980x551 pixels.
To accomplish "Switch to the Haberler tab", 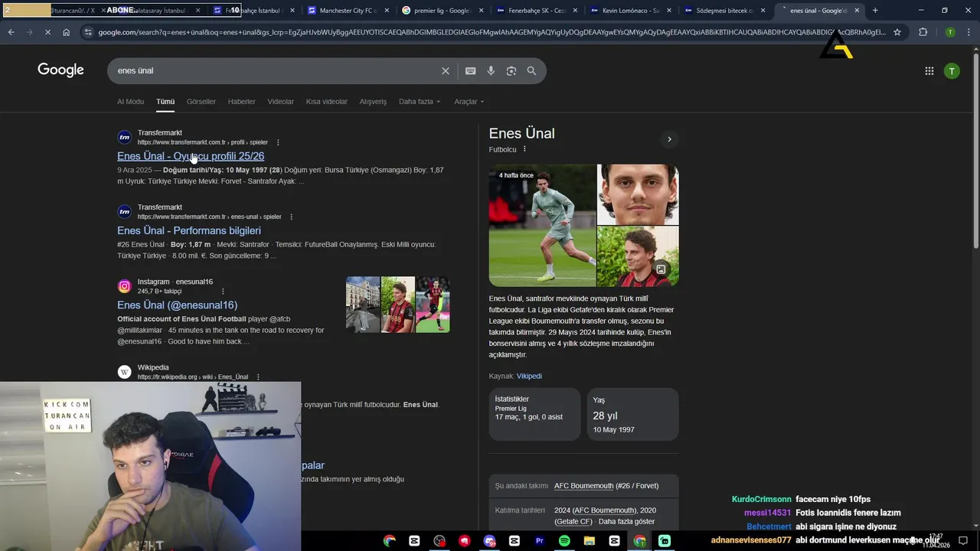I will [242, 102].
